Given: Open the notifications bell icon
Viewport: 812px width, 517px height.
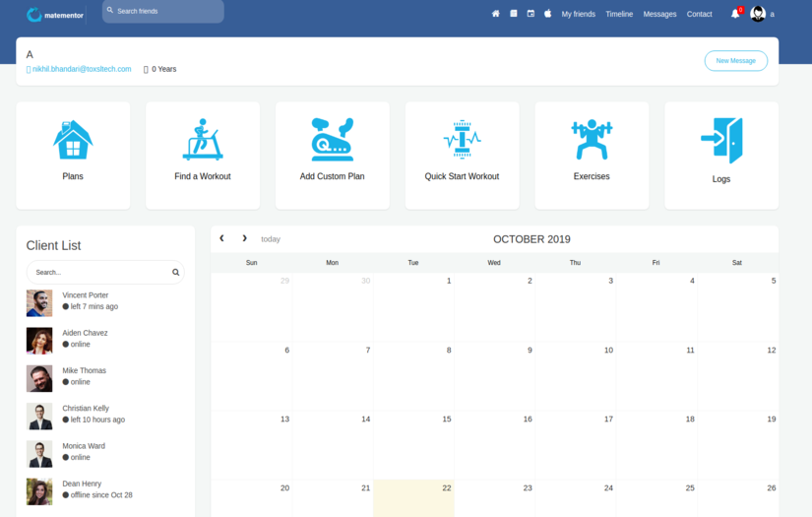Looking at the screenshot, I should 735,14.
